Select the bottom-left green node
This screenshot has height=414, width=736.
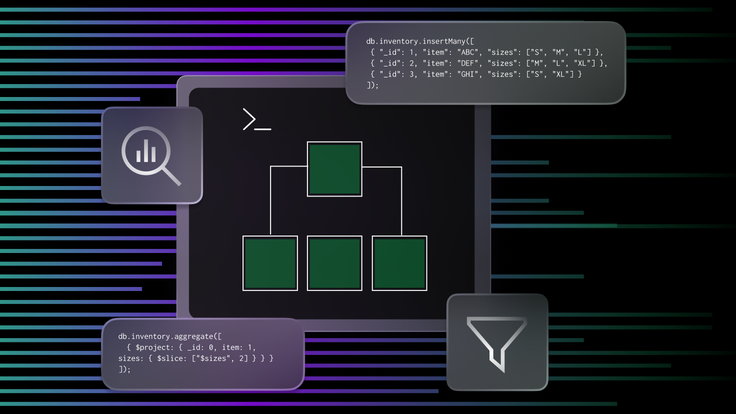click(270, 263)
